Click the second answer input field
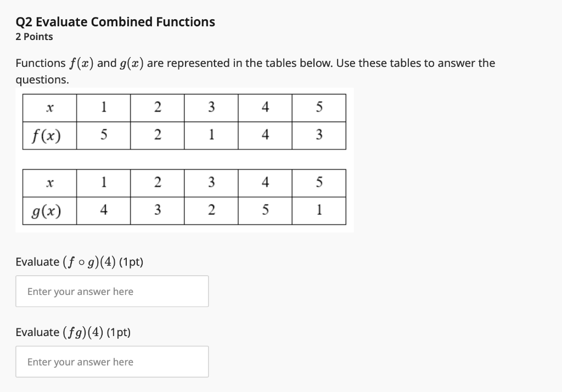Screen dimensions: 562x392 (112, 362)
